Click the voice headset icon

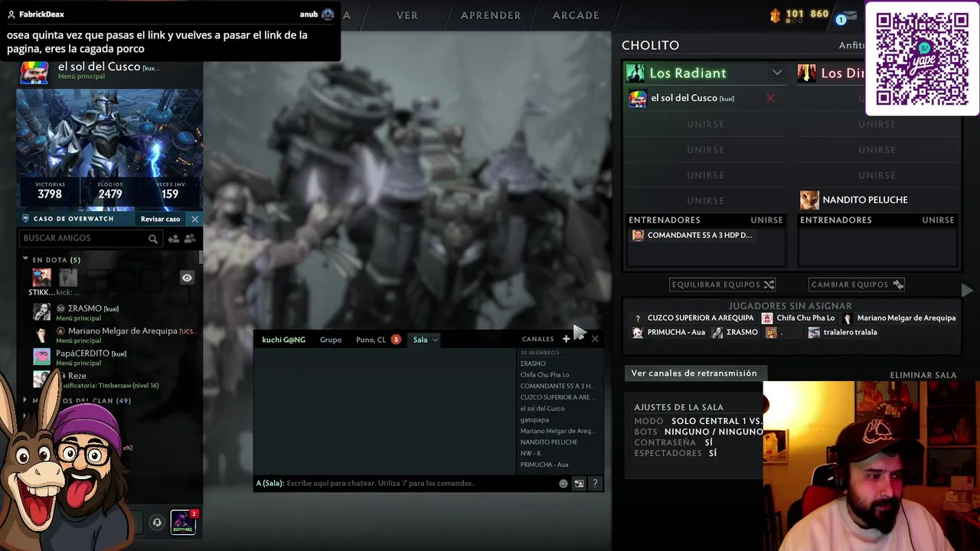tap(157, 523)
